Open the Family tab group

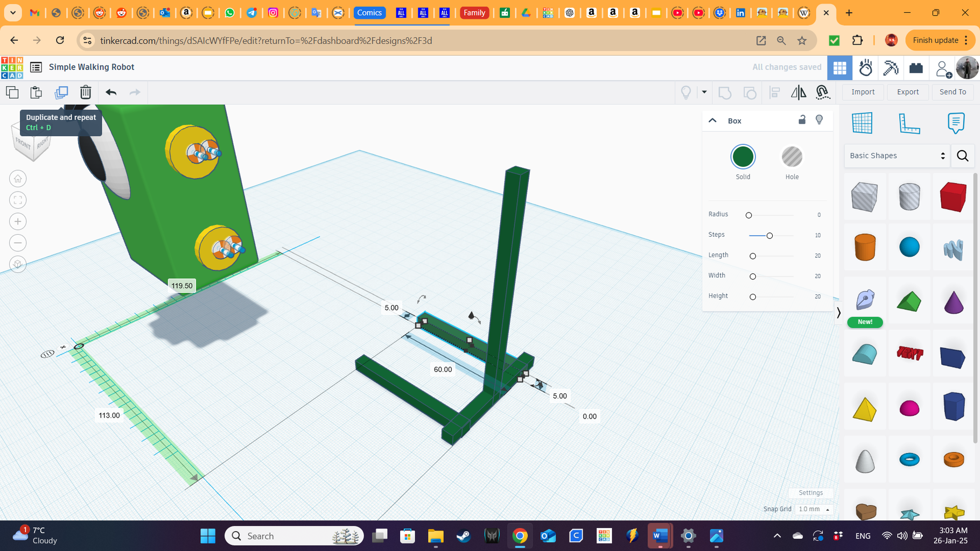click(474, 12)
